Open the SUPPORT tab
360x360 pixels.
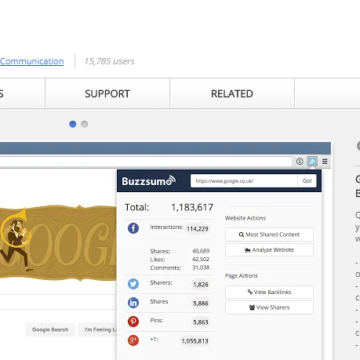(107, 94)
